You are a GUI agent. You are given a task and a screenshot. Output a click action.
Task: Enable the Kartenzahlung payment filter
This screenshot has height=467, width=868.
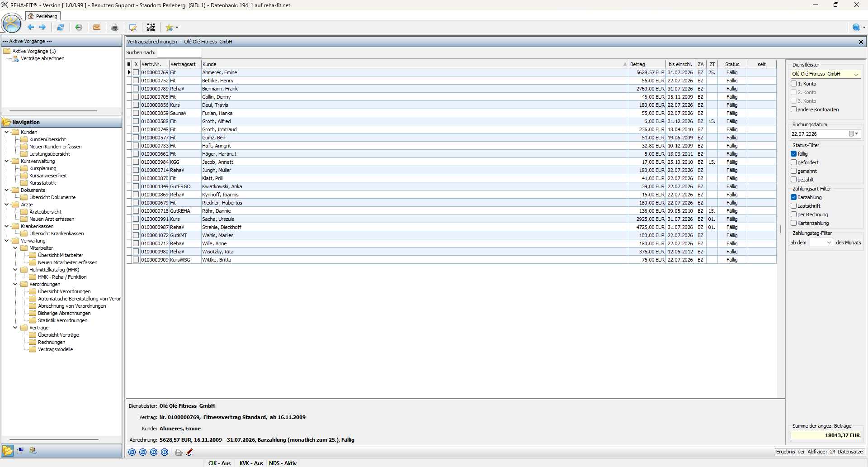pos(793,223)
